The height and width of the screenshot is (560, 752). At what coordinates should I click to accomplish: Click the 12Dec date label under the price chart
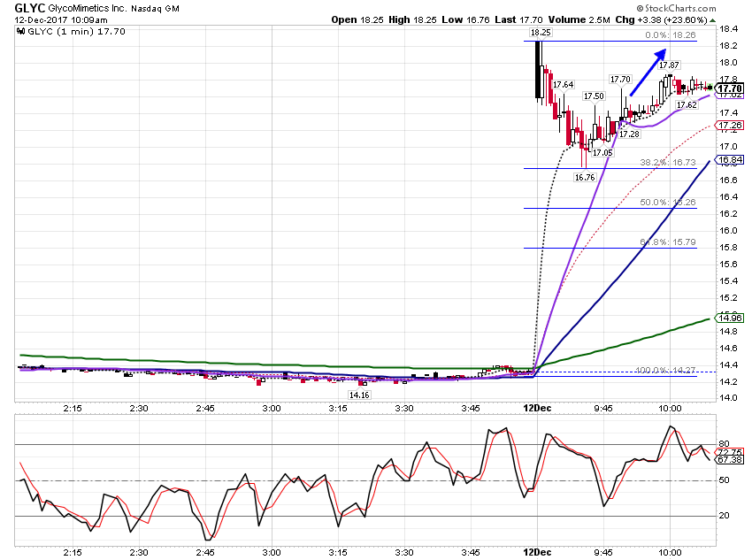click(x=537, y=409)
